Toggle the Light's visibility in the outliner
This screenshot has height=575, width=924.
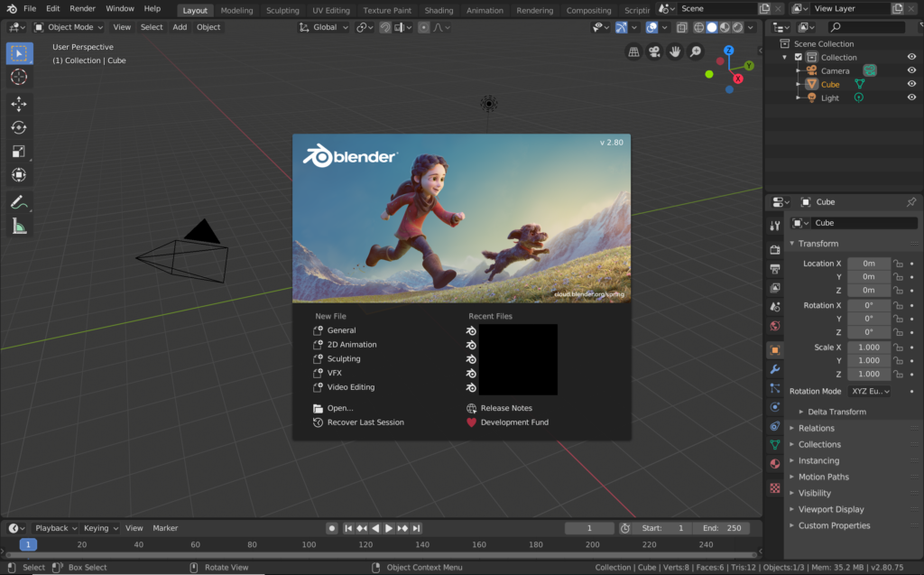coord(910,97)
